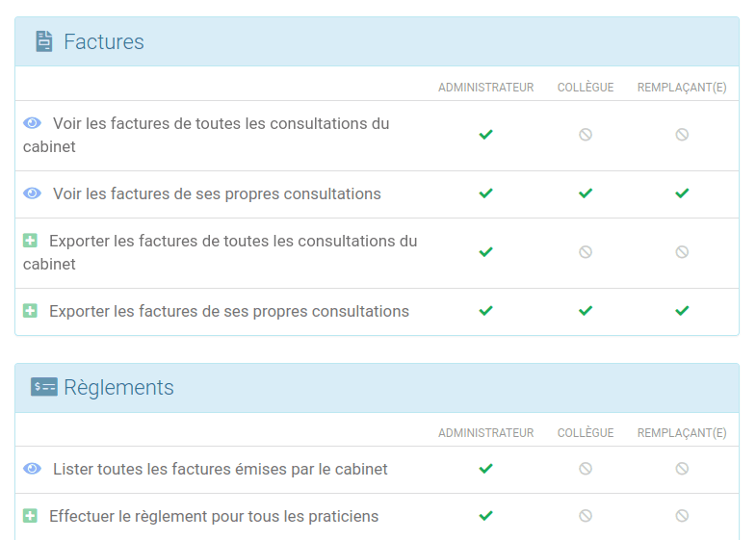Click the Règlements payment card icon

(44, 387)
